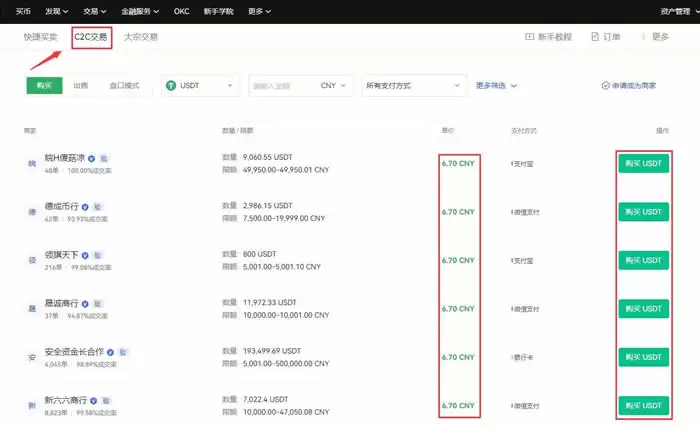
Task: Open the USDT coin selector dropdown
Action: [200, 85]
